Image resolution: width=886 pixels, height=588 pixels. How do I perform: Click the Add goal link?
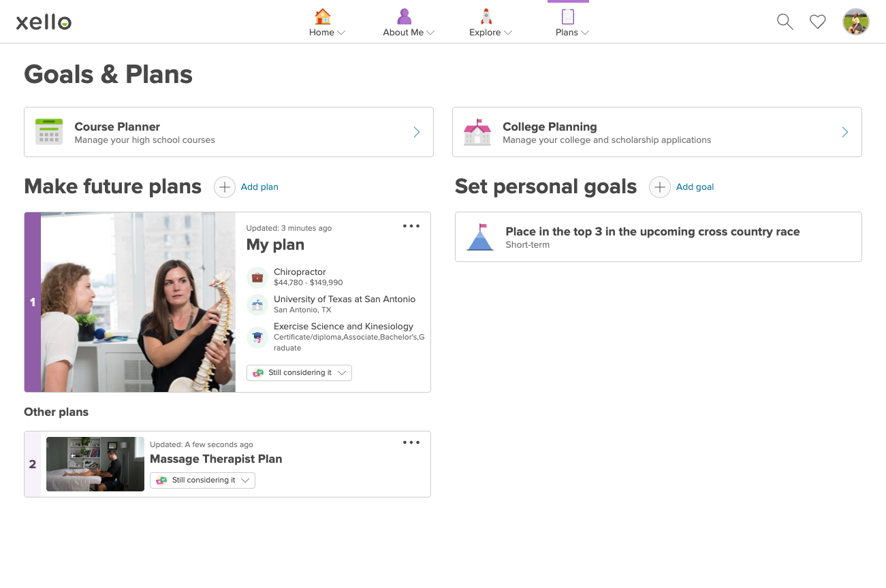click(x=695, y=187)
